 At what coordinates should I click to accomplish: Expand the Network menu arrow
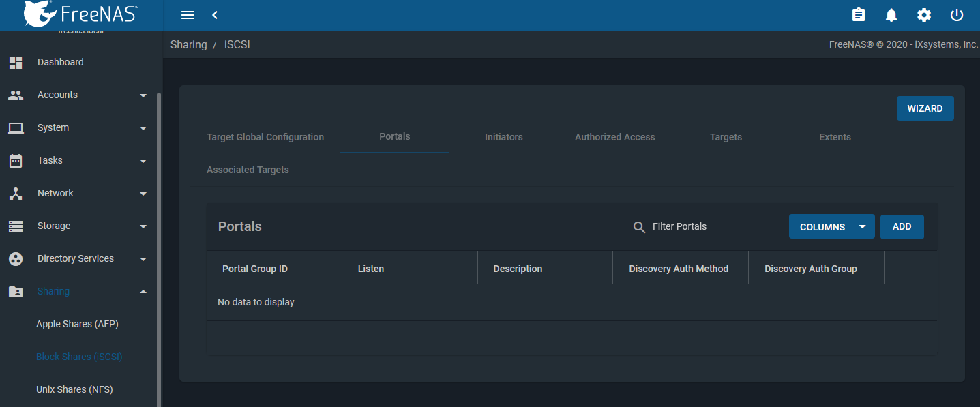coord(143,194)
